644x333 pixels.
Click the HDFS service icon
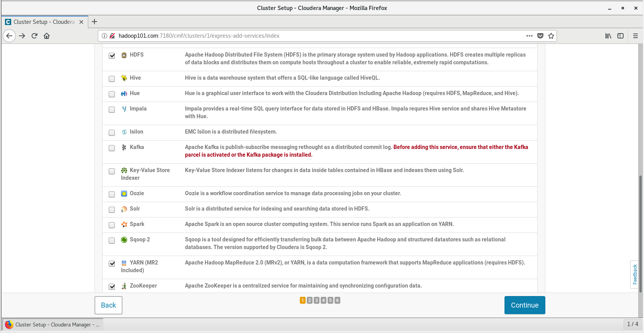pyautogui.click(x=124, y=55)
